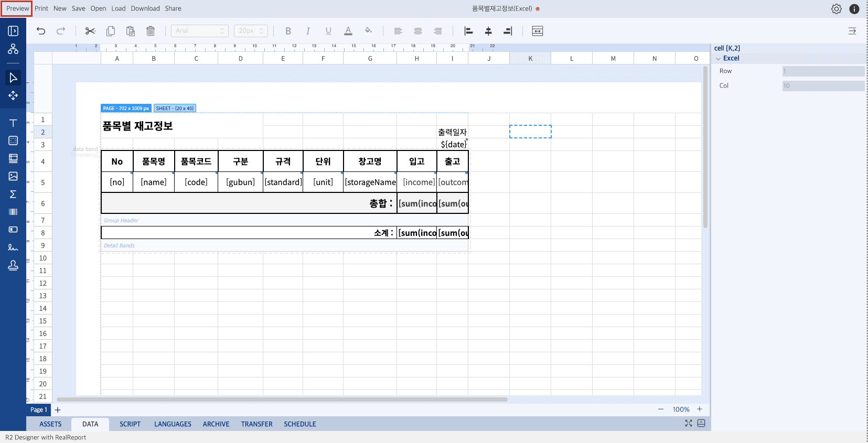The image size is (868, 443).
Task: Click the Copy icon
Action: (111, 31)
